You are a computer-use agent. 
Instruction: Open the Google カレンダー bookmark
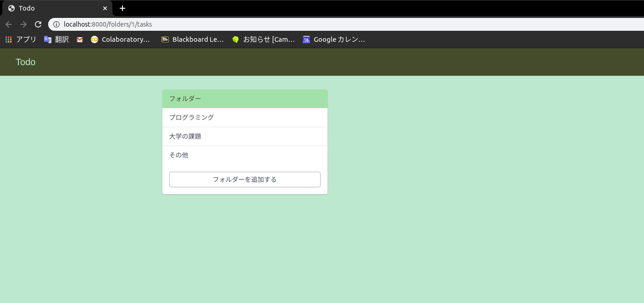[x=333, y=39]
